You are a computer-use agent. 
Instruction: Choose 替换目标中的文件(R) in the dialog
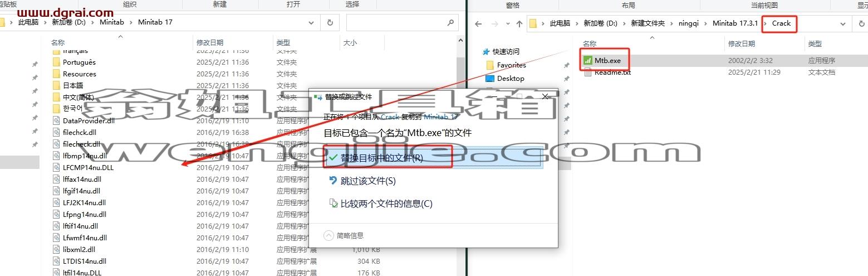tap(433, 158)
